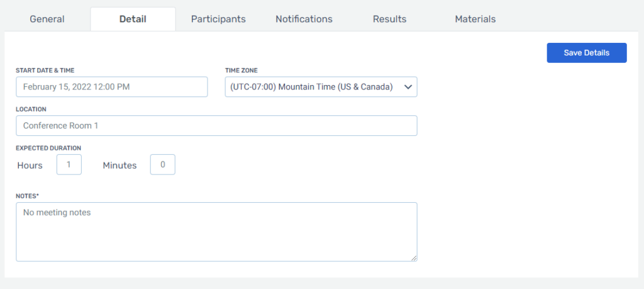Focus the Start Date & Time field
The image size is (644, 289).
pos(112,87)
